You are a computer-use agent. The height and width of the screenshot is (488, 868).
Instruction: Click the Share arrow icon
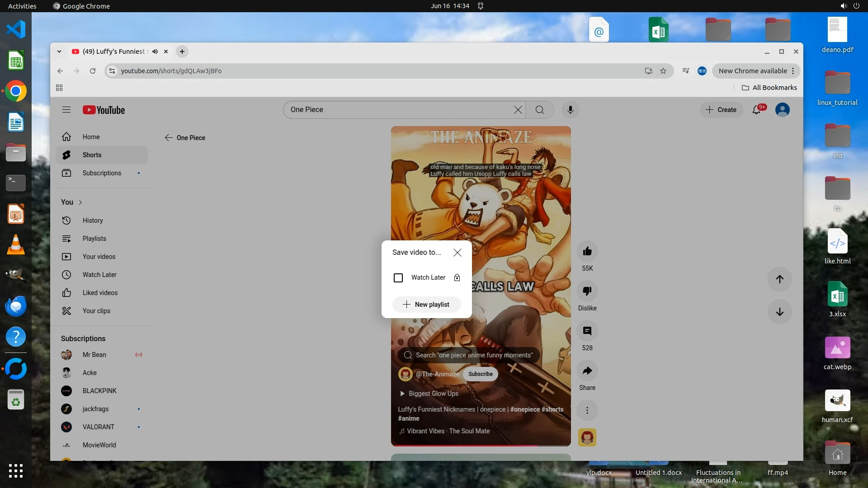tap(587, 371)
